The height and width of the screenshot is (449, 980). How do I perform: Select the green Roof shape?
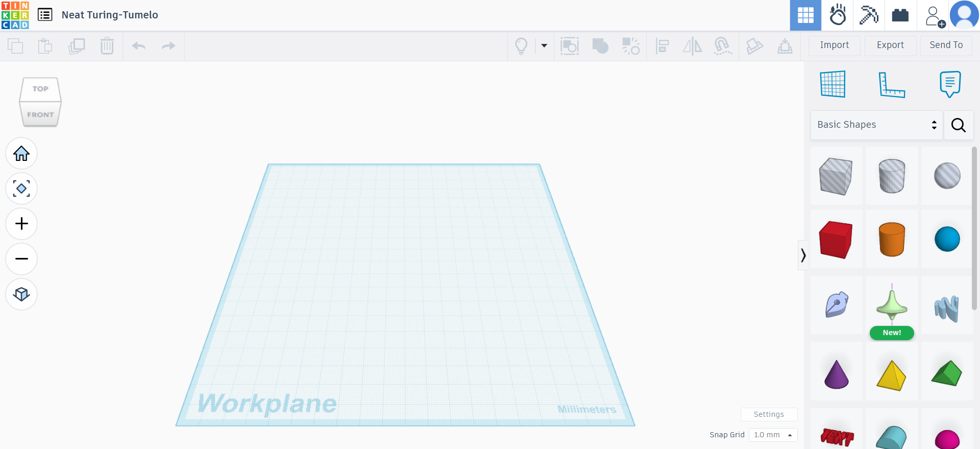[x=947, y=373]
